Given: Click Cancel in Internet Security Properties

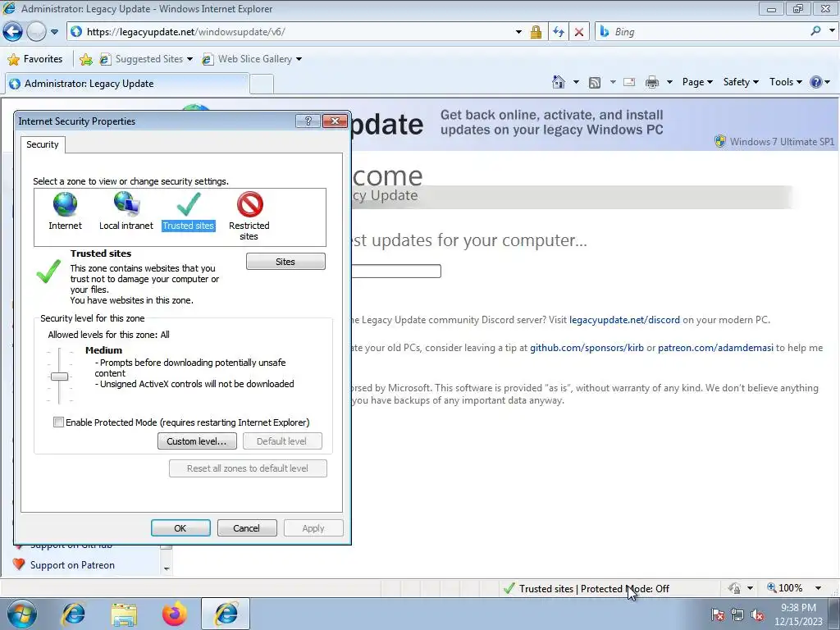Looking at the screenshot, I should tap(246, 528).
